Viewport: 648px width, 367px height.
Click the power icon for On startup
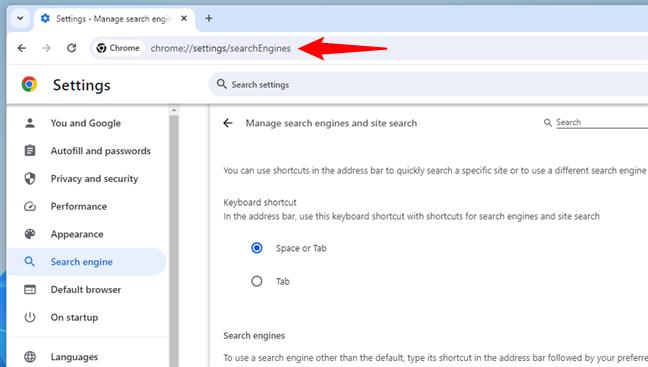30,317
